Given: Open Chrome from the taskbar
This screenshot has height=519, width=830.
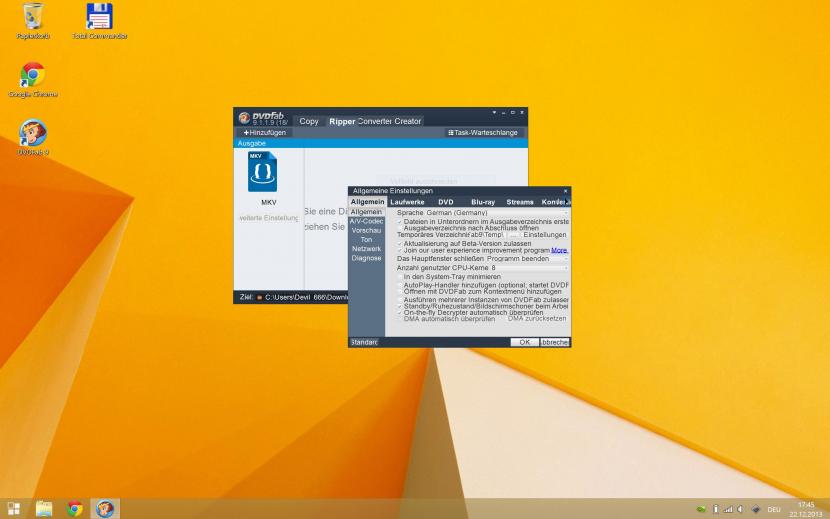Looking at the screenshot, I should (x=75, y=509).
